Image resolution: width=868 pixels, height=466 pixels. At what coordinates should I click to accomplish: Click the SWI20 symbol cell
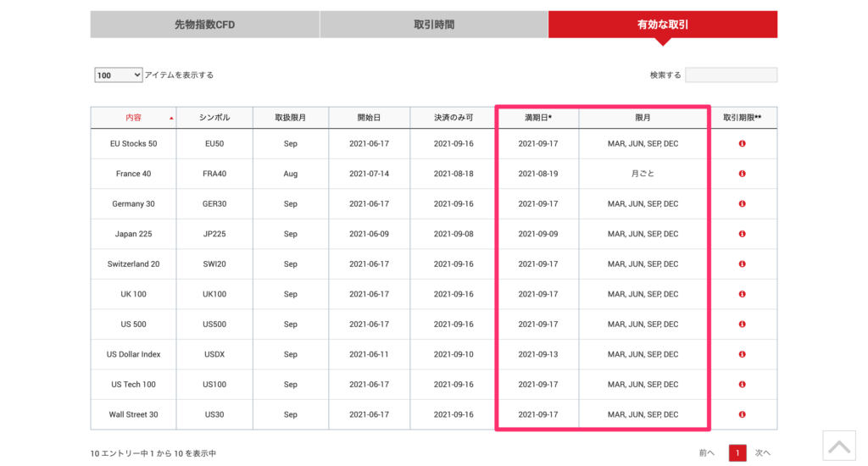pos(214,264)
